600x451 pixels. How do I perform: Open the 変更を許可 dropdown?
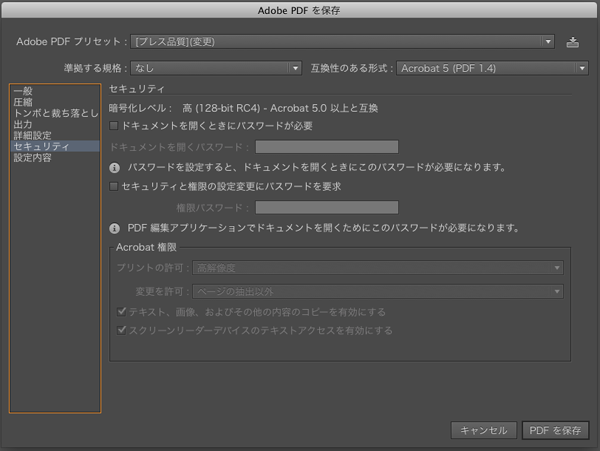pos(378,291)
